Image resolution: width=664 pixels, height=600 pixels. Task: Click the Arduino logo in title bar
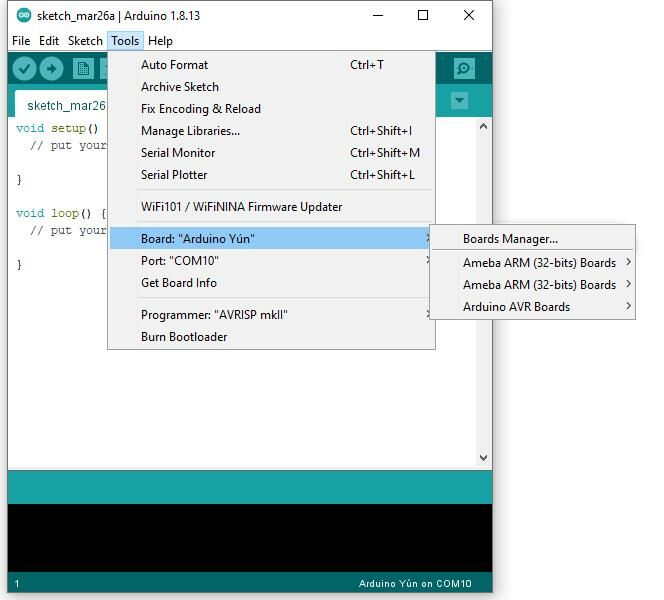24,15
